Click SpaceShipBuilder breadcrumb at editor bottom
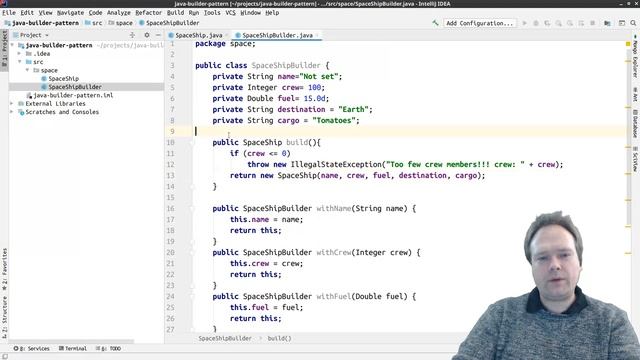Image resolution: width=640 pixels, height=360 pixels. pyautogui.click(x=225, y=338)
